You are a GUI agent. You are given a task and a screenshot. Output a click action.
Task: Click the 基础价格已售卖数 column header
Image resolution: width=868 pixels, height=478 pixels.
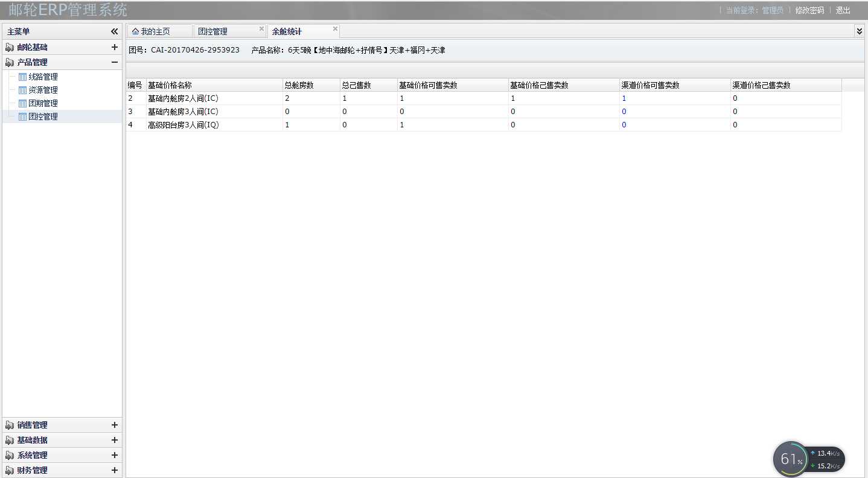pyautogui.click(x=564, y=85)
